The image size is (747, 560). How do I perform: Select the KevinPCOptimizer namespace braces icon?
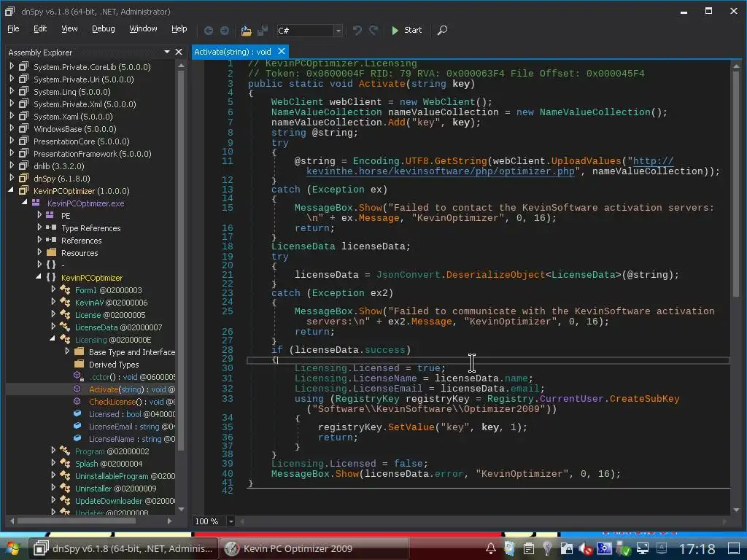click(x=51, y=278)
